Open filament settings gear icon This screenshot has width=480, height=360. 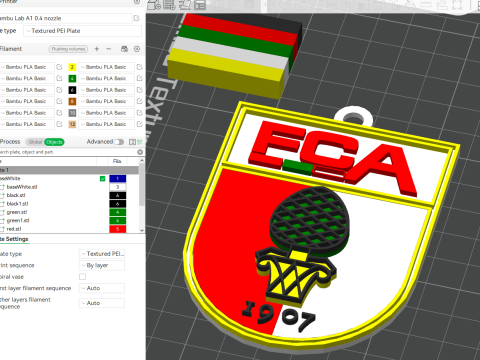pos(137,49)
